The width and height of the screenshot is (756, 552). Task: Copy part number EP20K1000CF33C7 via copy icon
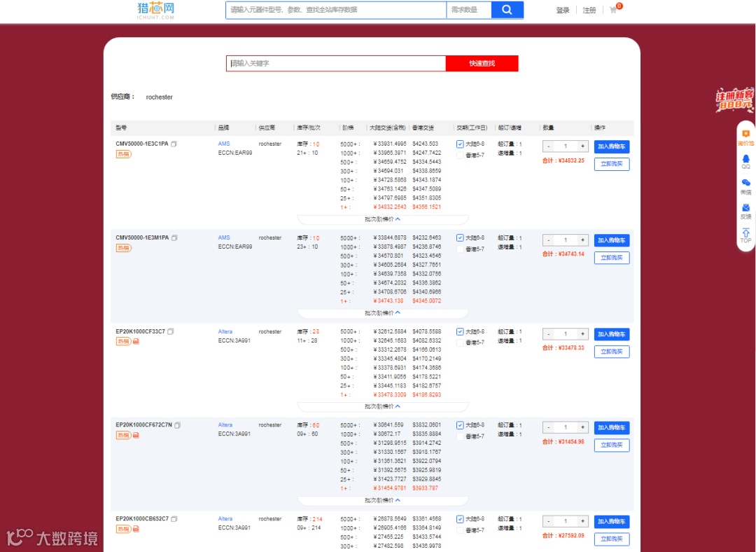point(171,331)
